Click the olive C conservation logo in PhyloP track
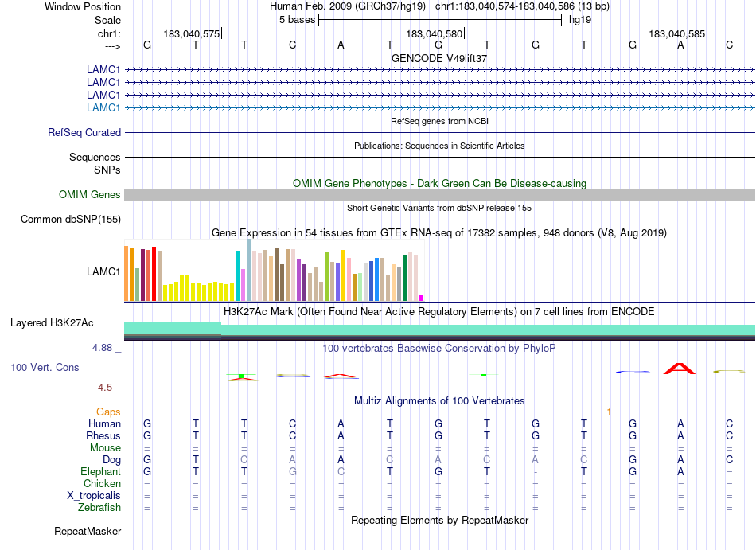Screen dimensions: 756x550 (729, 372)
